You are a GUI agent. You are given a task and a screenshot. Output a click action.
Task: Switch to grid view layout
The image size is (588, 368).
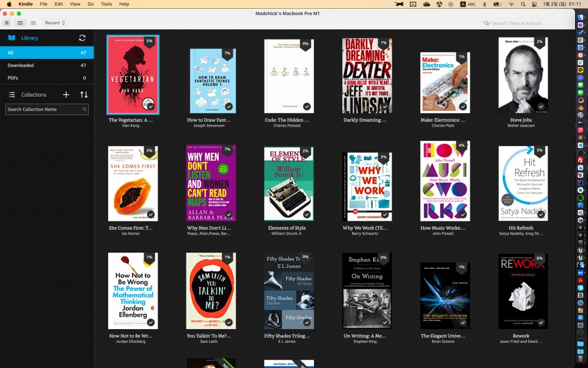20,23
